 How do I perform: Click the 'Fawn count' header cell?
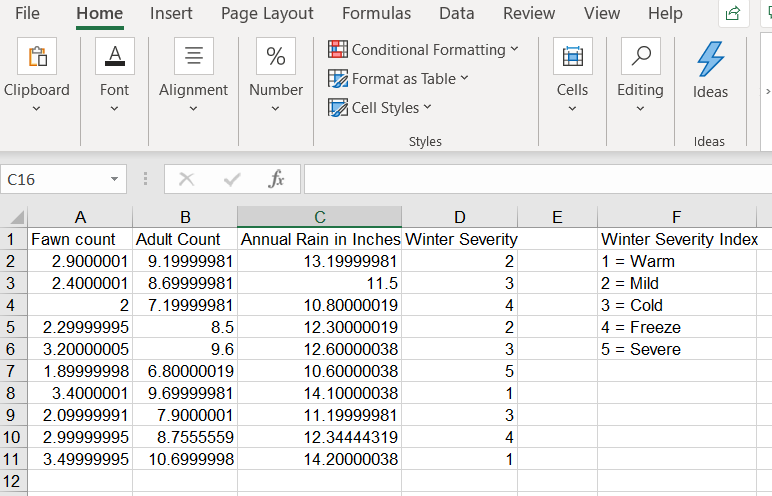(80, 239)
